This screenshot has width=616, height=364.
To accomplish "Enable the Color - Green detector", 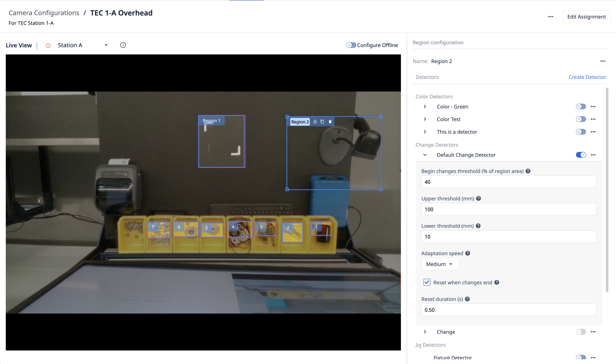I will pos(581,106).
